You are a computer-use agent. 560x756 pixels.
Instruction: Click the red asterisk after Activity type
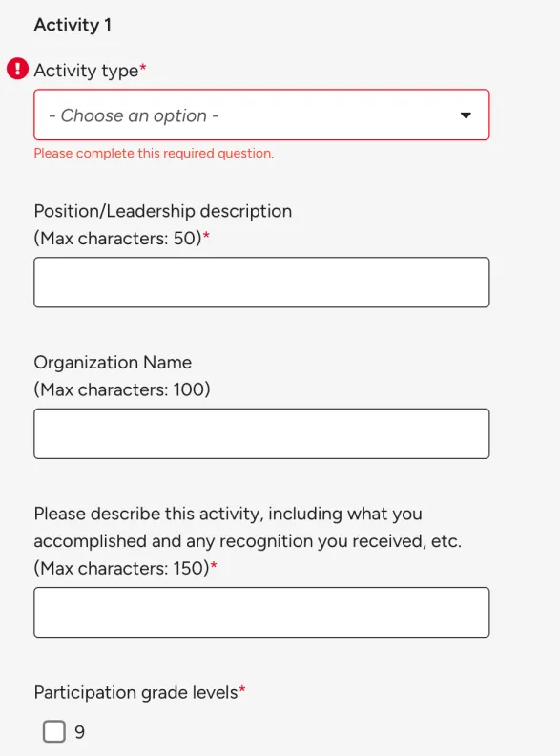coord(143,67)
